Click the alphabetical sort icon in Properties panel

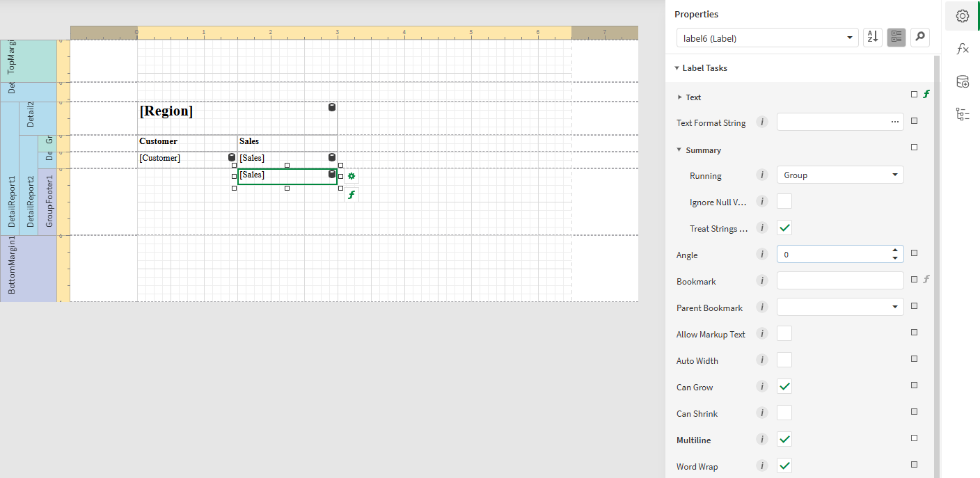pyautogui.click(x=872, y=37)
